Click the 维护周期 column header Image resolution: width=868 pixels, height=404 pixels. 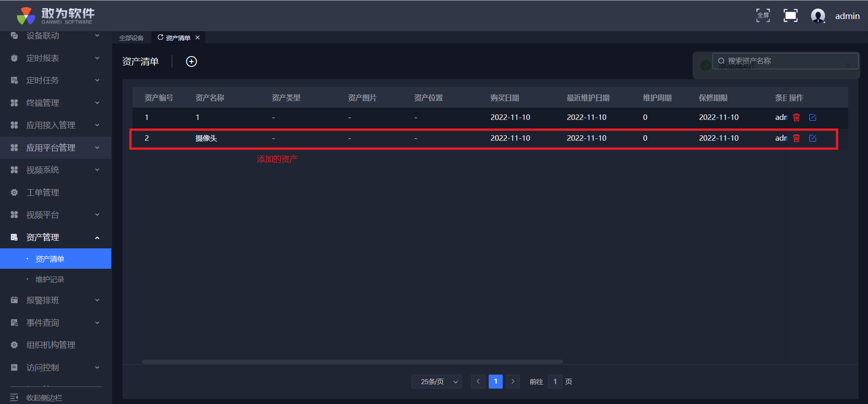(x=657, y=98)
